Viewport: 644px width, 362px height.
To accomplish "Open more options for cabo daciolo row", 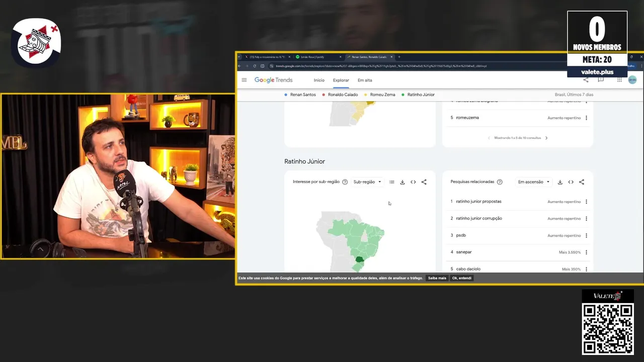I will coord(586,269).
